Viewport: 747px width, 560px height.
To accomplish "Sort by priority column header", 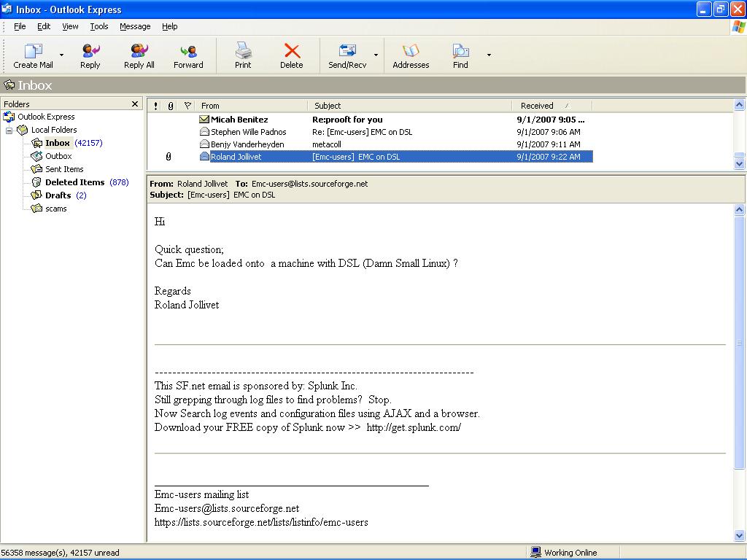I will [156, 106].
